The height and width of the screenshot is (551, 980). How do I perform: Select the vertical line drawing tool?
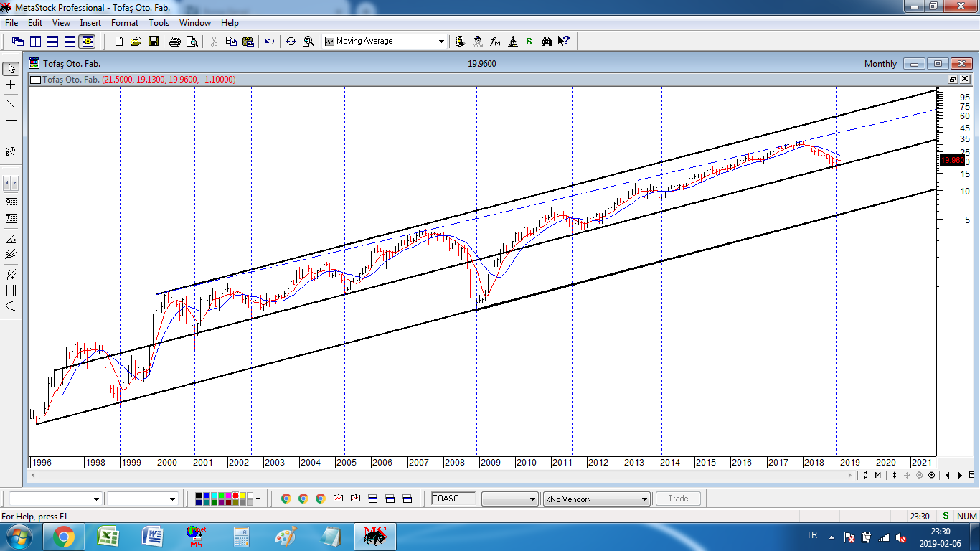point(11,136)
